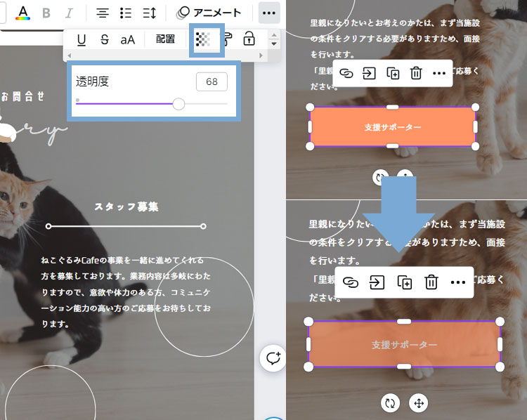Click the transparency slider handle
The image size is (527, 420).
[x=178, y=104]
